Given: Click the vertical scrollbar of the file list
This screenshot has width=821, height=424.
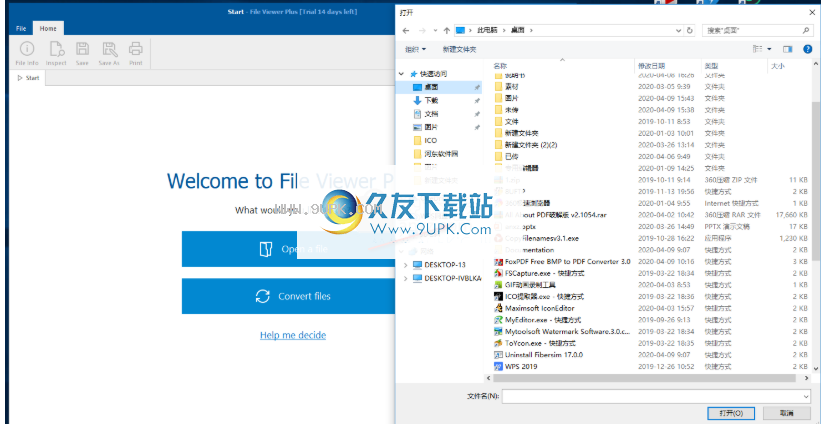Looking at the screenshot, I should pos(816,181).
